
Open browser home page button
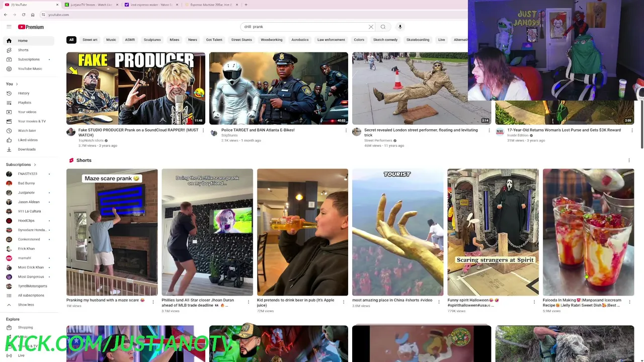point(33,15)
